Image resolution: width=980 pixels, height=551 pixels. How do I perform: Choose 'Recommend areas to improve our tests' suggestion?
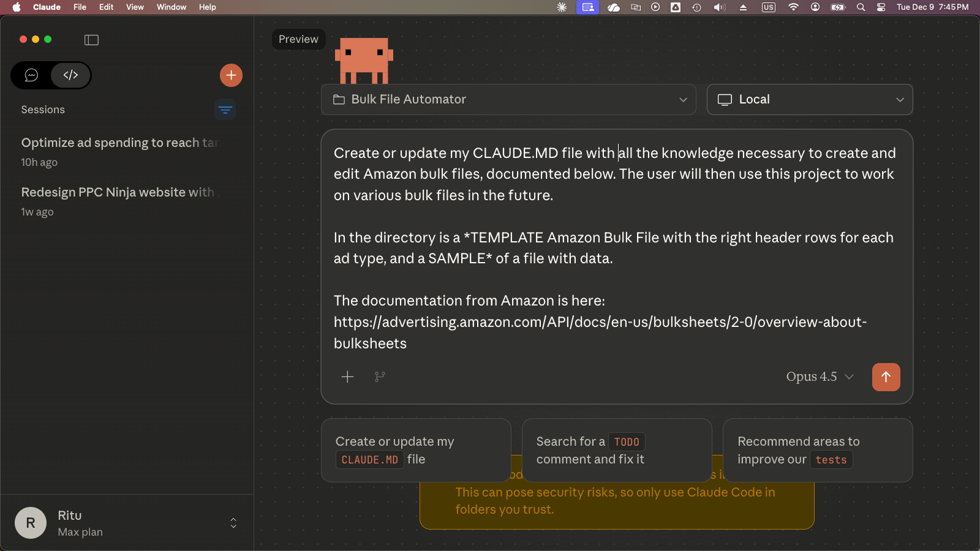[x=818, y=450]
